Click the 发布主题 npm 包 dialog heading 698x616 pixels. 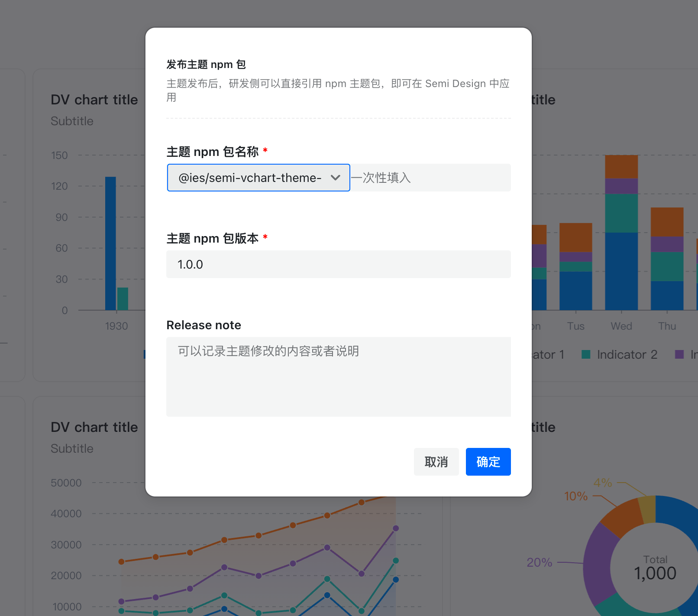pos(206,65)
